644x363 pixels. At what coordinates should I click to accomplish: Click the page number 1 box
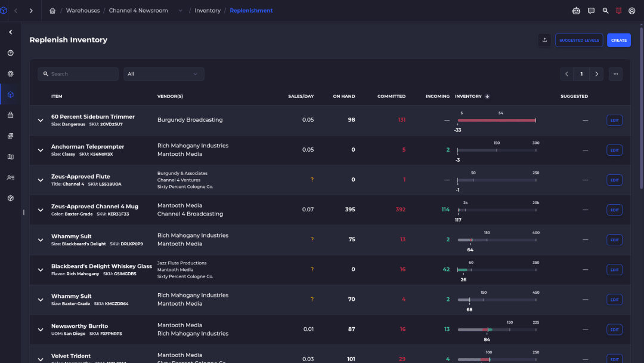coord(581,74)
